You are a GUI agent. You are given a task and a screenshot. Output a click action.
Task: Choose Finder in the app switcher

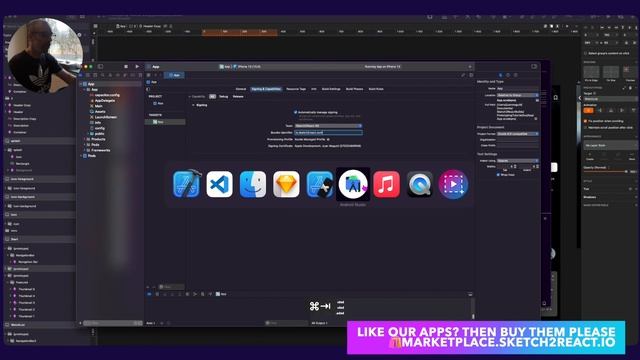253,184
